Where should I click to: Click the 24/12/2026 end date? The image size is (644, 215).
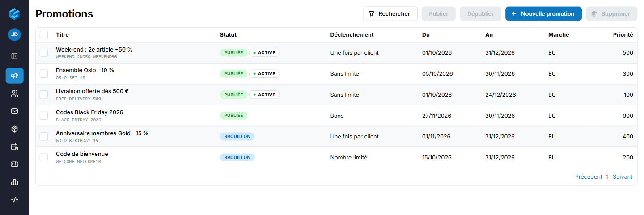[500, 95]
